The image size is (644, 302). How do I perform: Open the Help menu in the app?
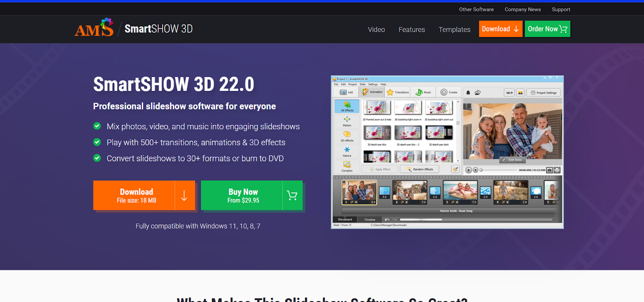coord(384,84)
